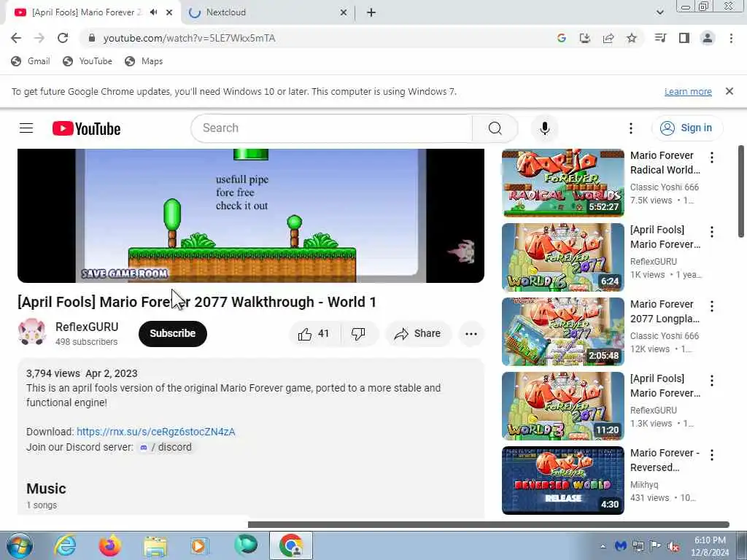This screenshot has height=560, width=747.
Task: Click the install/download page icon in address bar
Action: 584,38
